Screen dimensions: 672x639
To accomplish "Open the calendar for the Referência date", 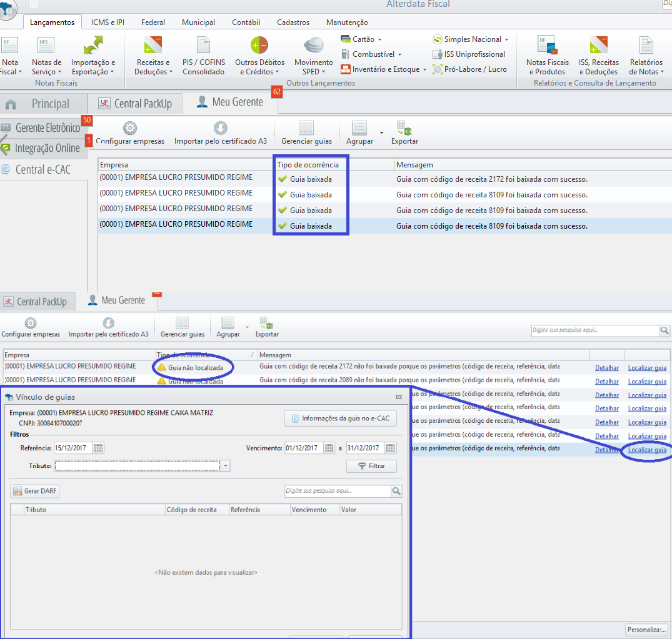I will [x=98, y=448].
